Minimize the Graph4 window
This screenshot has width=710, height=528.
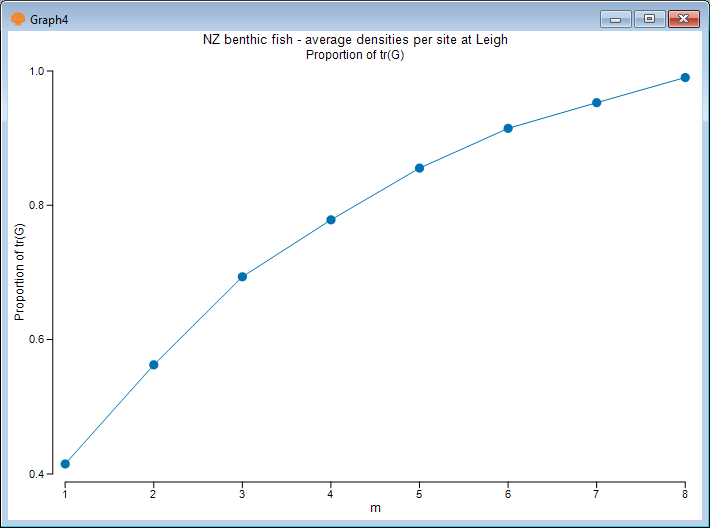(x=615, y=18)
